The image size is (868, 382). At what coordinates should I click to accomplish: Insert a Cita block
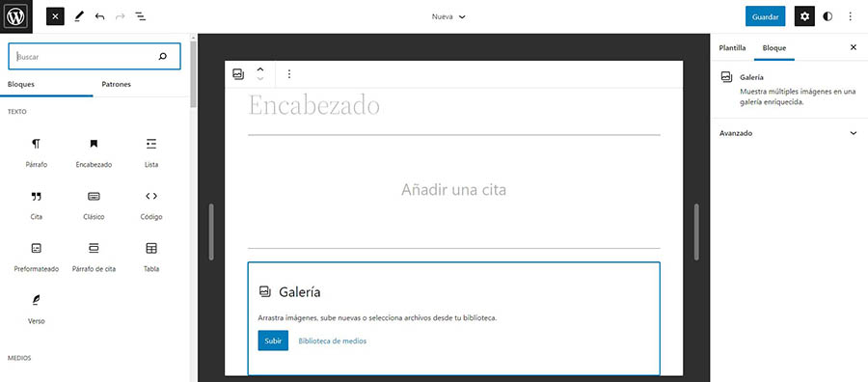(36, 205)
